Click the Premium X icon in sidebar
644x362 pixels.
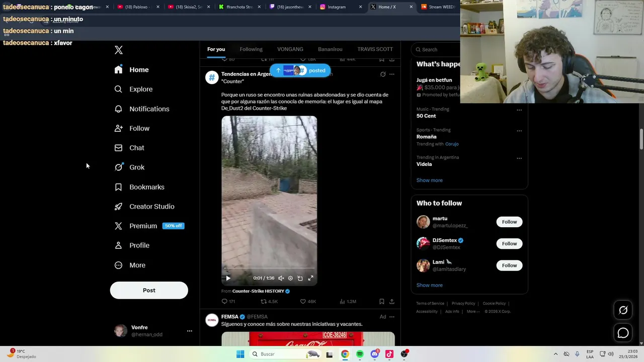coord(118,226)
